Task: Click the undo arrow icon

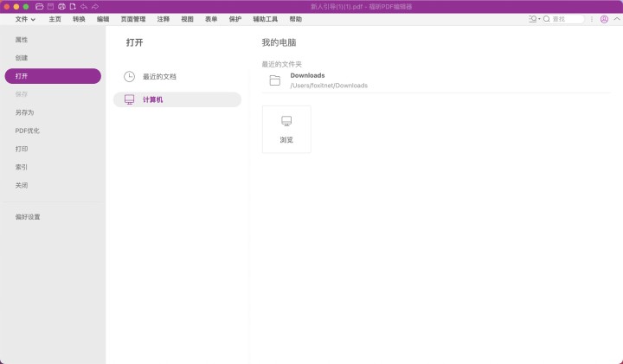Action: 83,6
